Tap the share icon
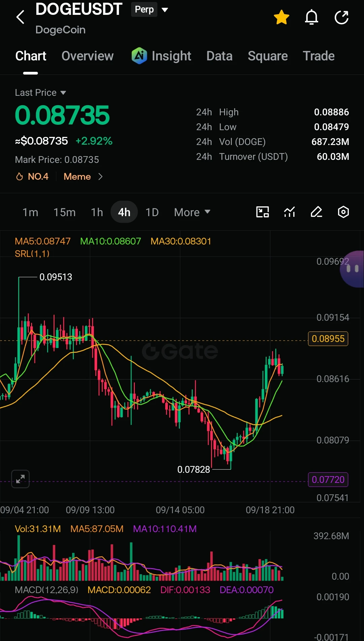 pyautogui.click(x=341, y=18)
